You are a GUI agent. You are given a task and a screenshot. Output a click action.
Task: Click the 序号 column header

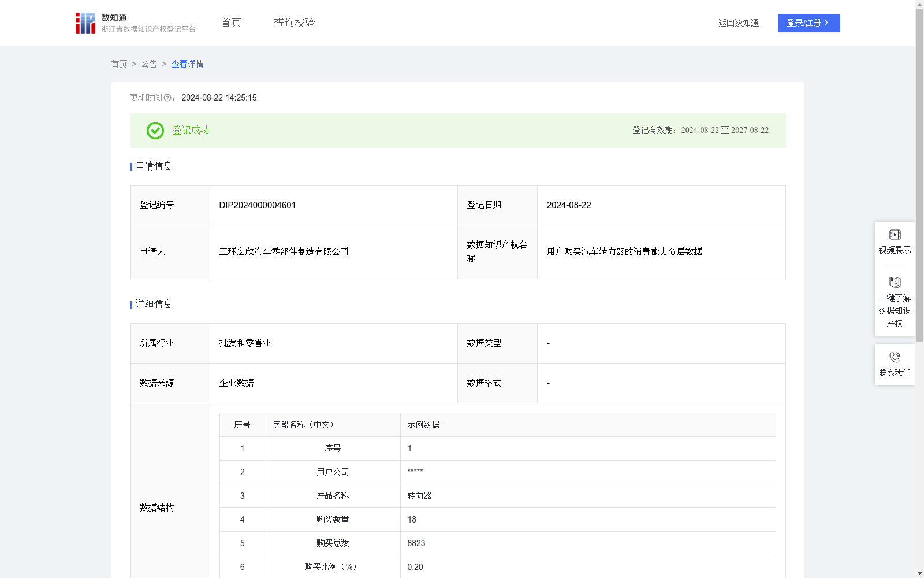242,425
